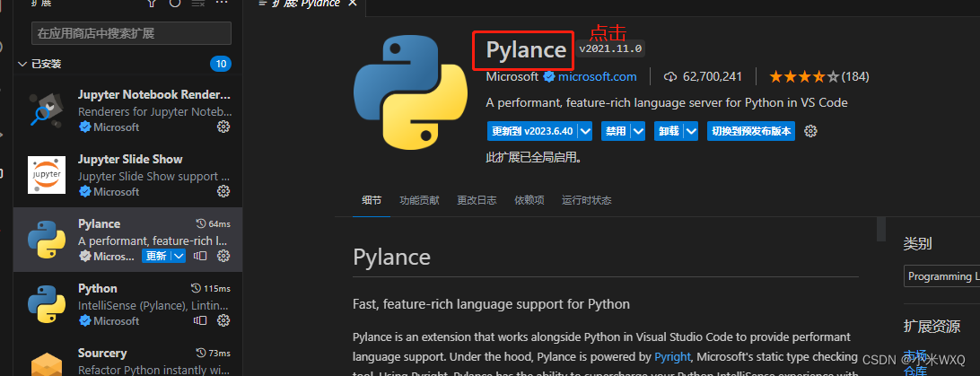Image resolution: width=980 pixels, height=376 pixels.
Task: Click the 62,700,241 install count
Action: point(713,77)
